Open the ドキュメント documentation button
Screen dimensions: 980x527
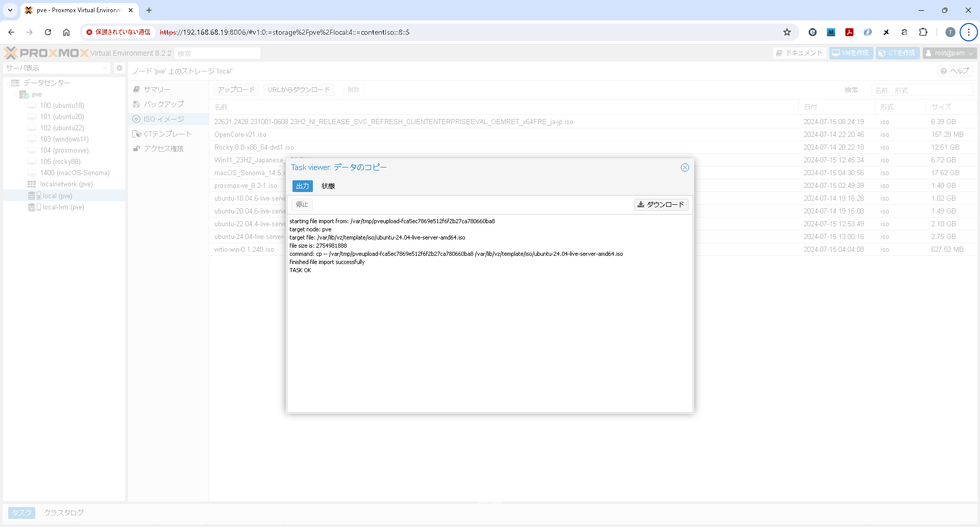point(799,53)
